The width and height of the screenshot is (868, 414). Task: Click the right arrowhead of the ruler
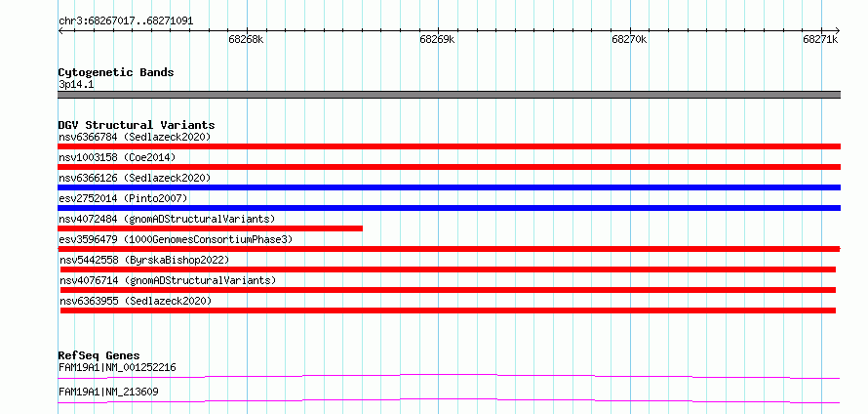point(838,30)
